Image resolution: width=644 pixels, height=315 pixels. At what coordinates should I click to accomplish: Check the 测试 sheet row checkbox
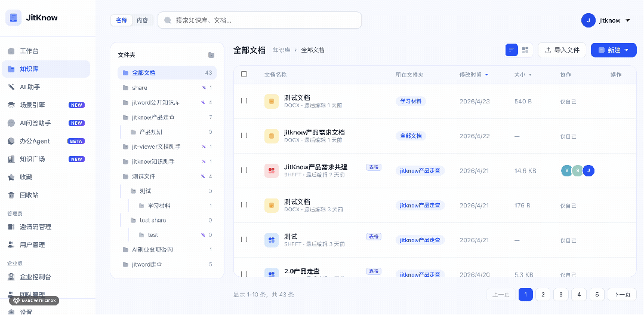(244, 239)
